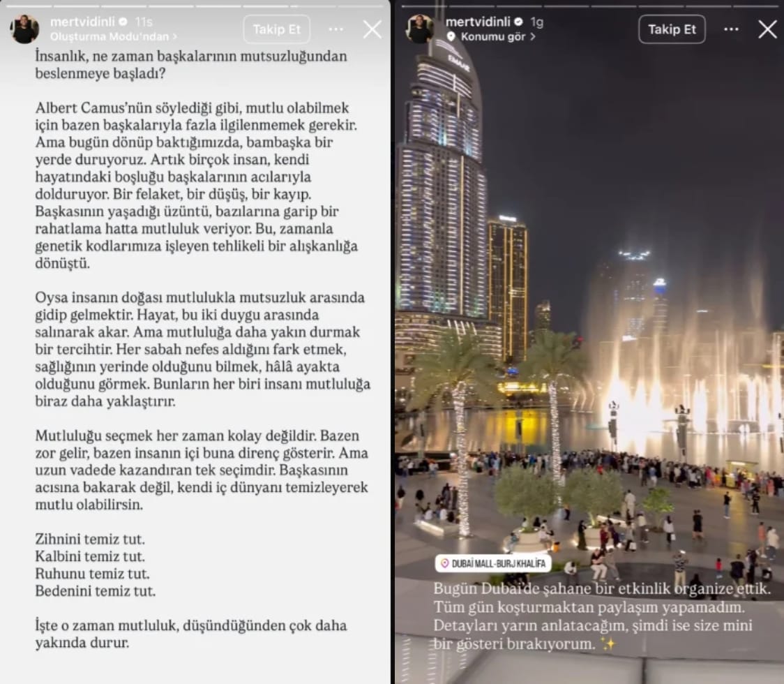Expand the Konumu gör location chevron
The image size is (784, 684).
[x=533, y=36]
